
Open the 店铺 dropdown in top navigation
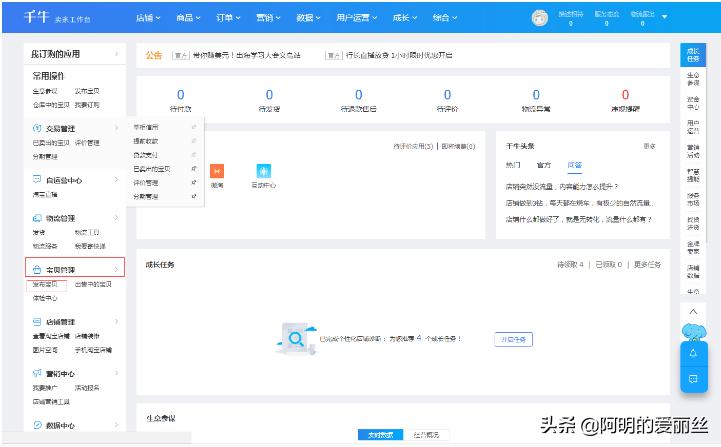[x=148, y=18]
